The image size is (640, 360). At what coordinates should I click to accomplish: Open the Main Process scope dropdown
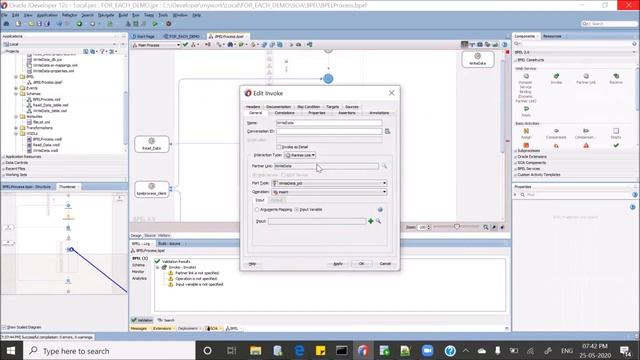click(x=156, y=45)
